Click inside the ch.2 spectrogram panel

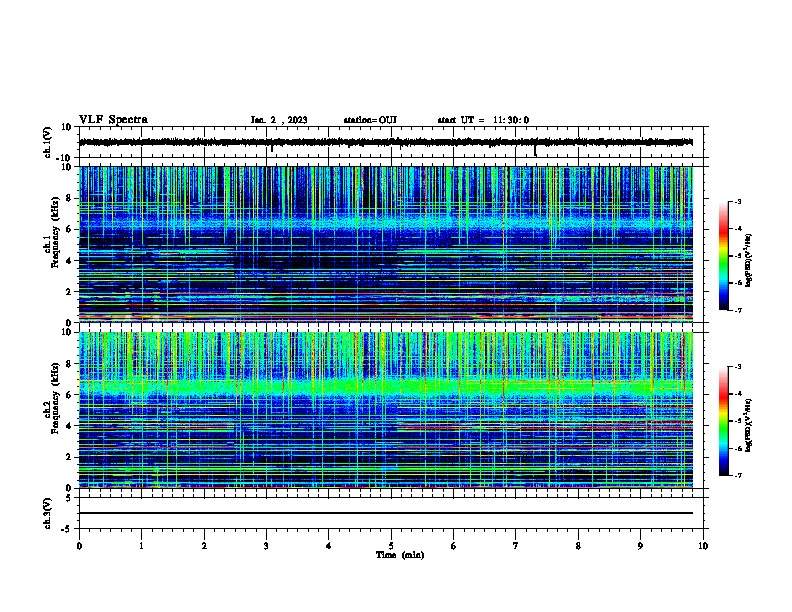pos(385,410)
